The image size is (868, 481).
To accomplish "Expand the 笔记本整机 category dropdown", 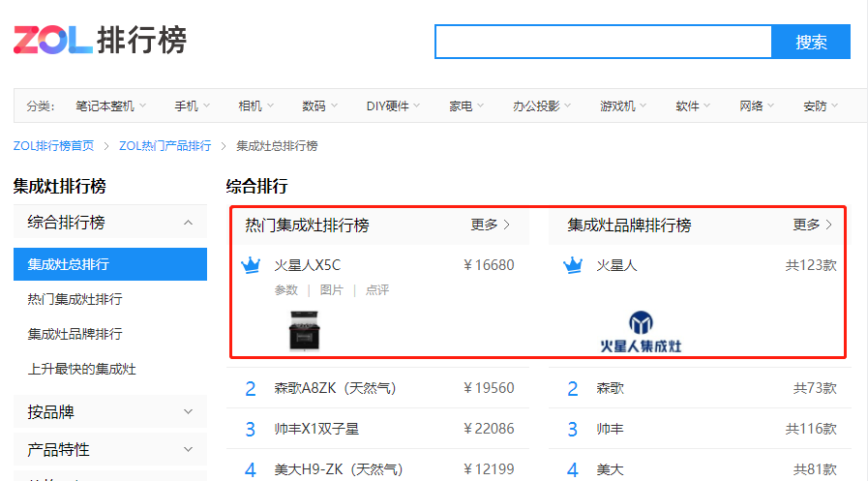I will tap(110, 105).
